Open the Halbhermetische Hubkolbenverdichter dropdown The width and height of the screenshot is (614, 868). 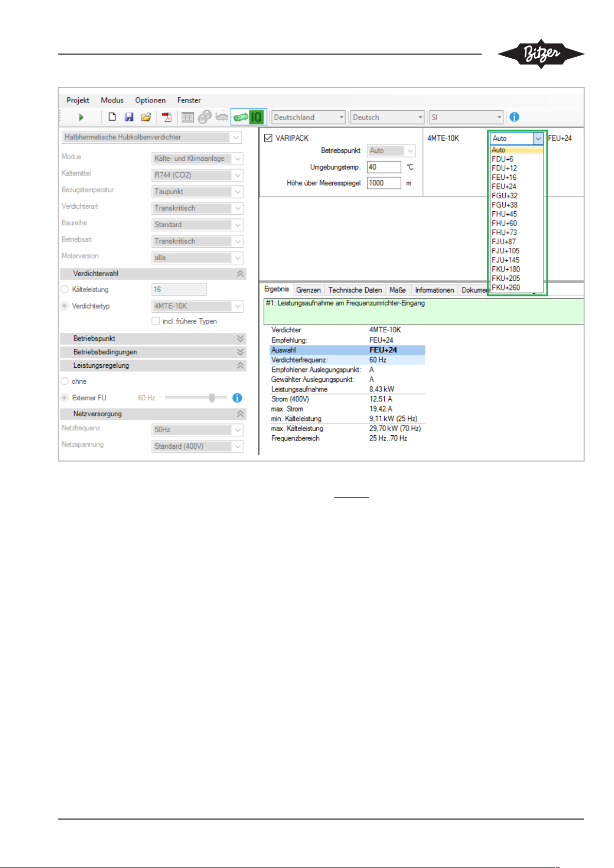(151, 137)
